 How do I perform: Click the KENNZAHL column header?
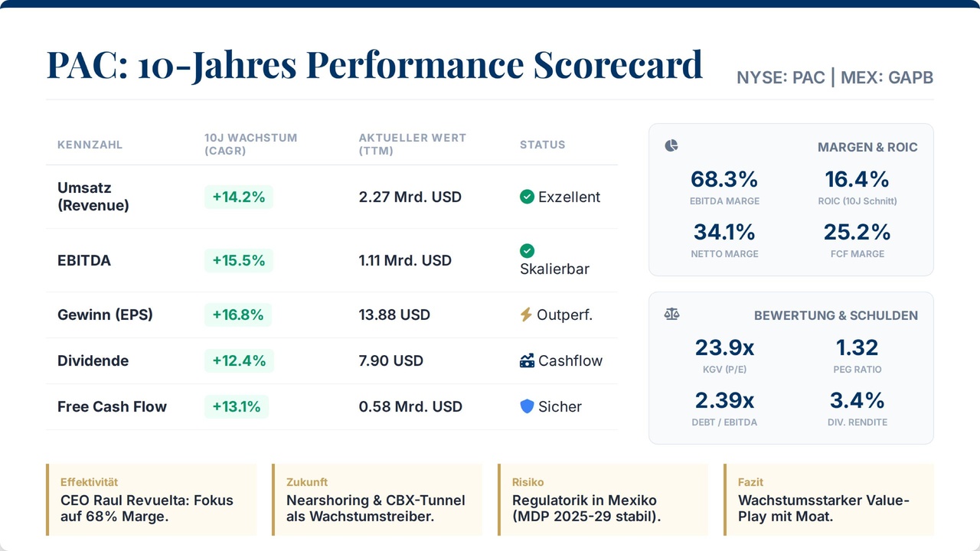click(90, 145)
